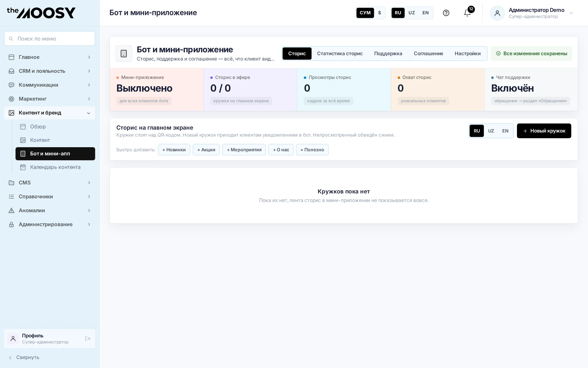
Task: Click the search magnifier icon in menu search
Action: [11, 39]
